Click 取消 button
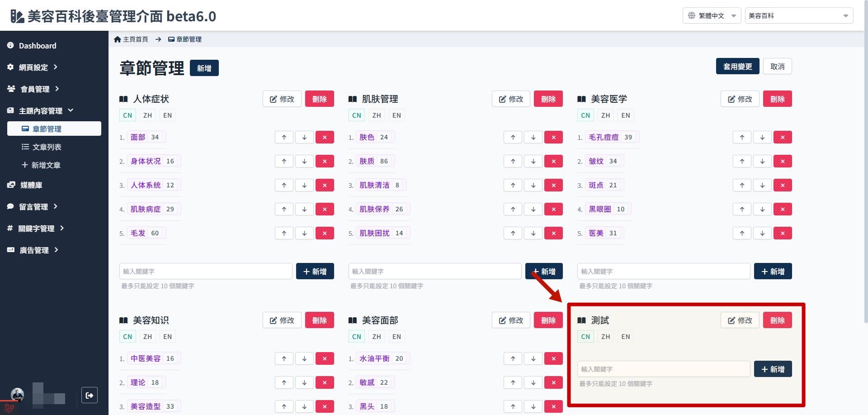Image resolution: width=868 pixels, height=415 pixels. [778, 67]
